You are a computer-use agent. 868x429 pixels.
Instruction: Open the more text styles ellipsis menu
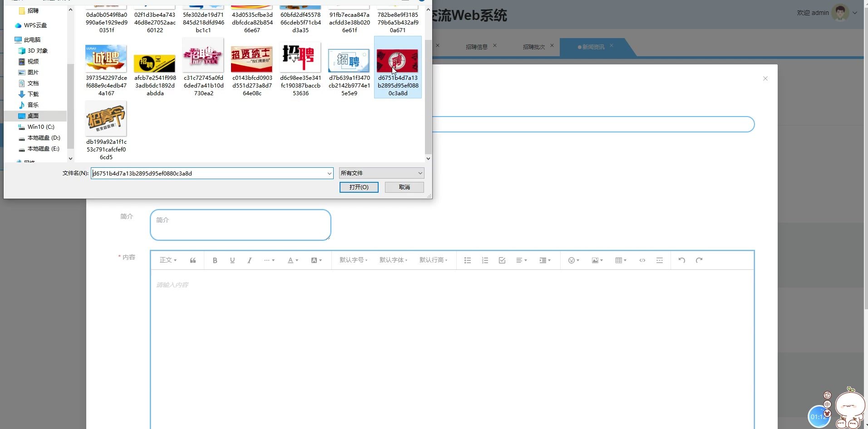(x=269, y=260)
